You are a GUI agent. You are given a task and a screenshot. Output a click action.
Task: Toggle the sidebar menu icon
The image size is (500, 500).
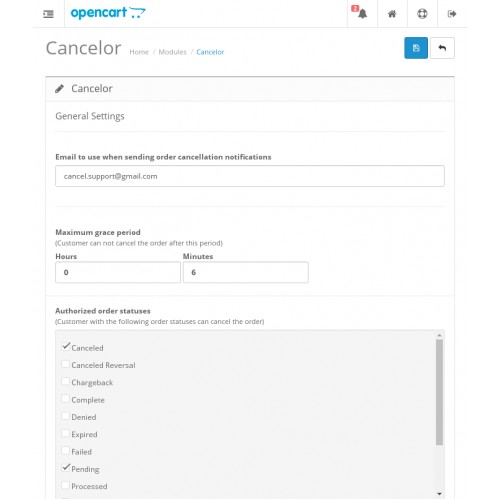(x=49, y=14)
